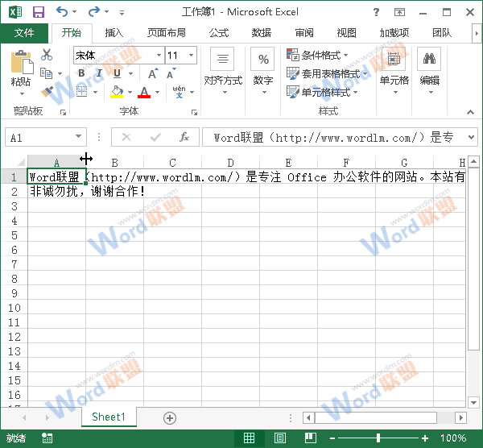The height and width of the screenshot is (448, 483).
Task: Open the Cells (单元格) group
Action: [394, 72]
